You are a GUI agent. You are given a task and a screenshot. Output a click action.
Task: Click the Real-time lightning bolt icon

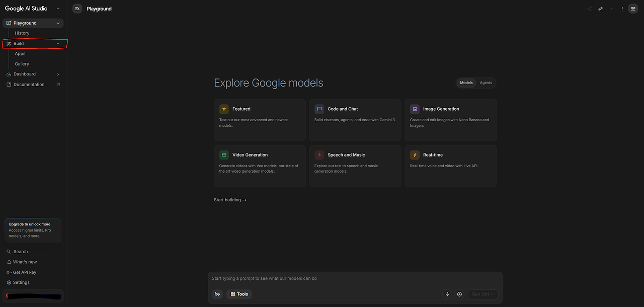[x=415, y=155]
